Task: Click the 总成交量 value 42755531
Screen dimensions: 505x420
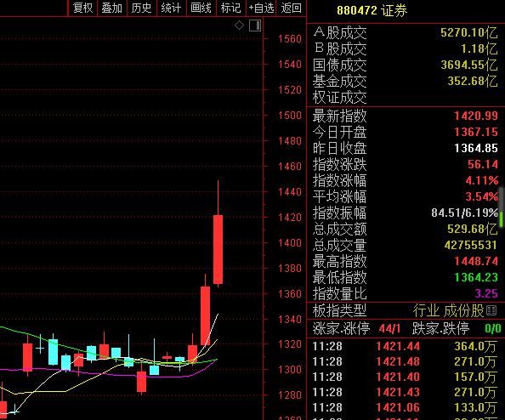Action: click(471, 245)
